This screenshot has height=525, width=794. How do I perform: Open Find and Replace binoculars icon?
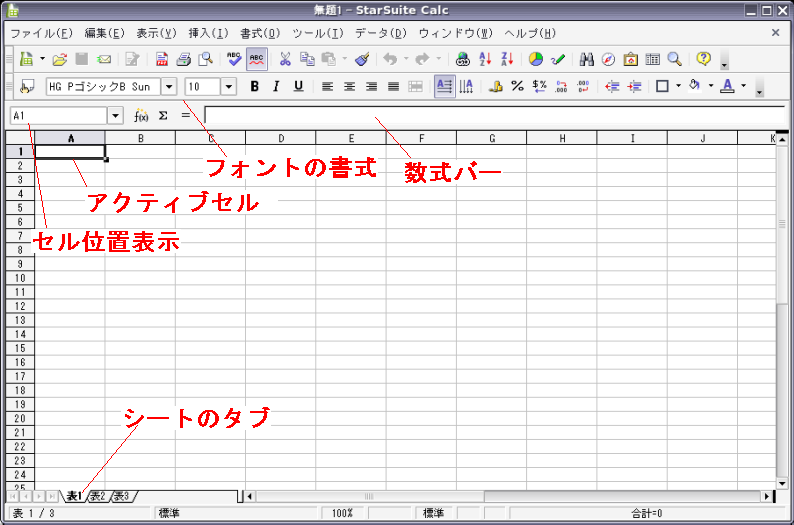click(x=586, y=59)
